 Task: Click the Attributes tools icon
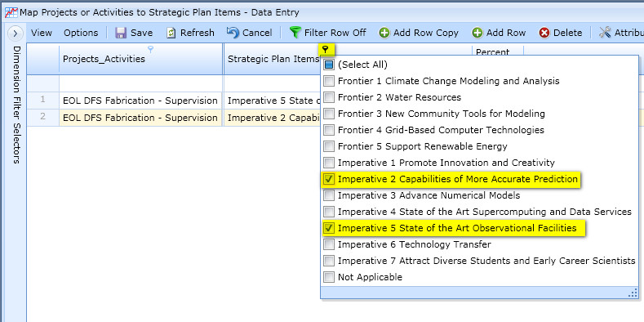click(x=605, y=33)
